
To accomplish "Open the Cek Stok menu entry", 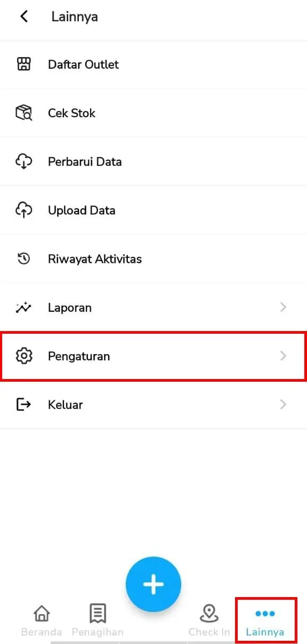I will click(153, 113).
